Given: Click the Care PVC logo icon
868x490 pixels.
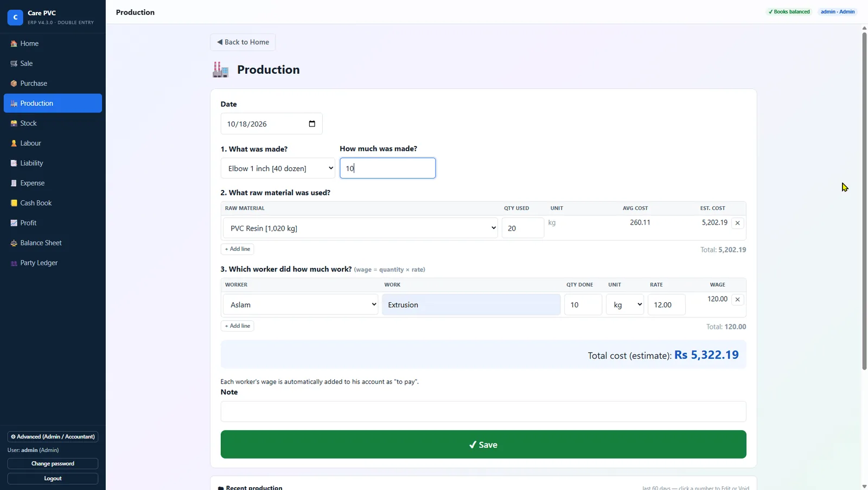Looking at the screenshot, I should (15, 17).
